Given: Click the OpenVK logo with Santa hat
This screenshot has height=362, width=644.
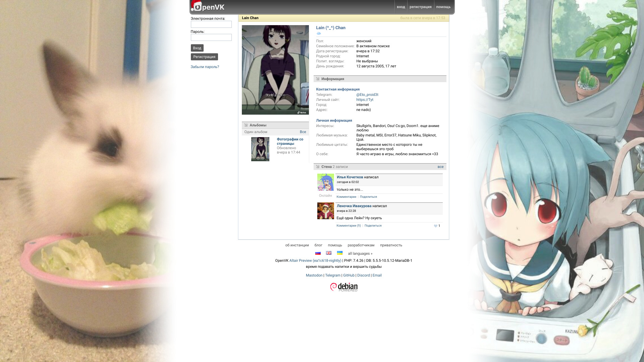Looking at the screenshot, I should pos(208,7).
